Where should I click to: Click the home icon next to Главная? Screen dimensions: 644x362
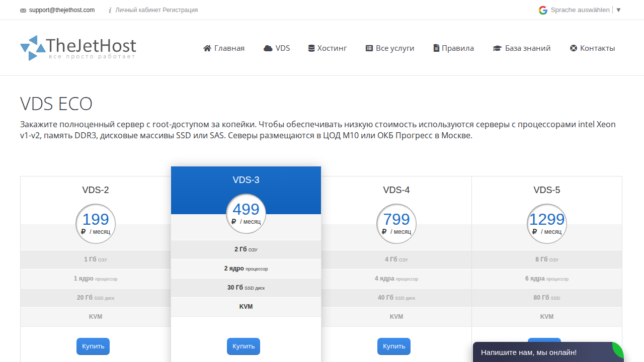pos(207,48)
